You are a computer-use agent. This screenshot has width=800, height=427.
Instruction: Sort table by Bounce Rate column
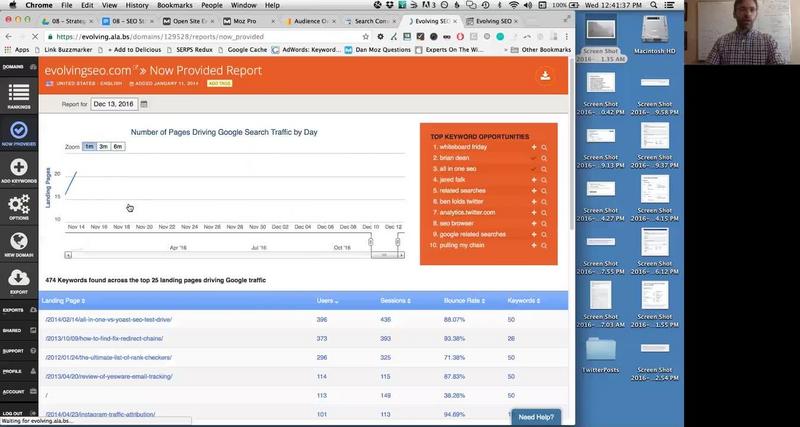(464, 300)
